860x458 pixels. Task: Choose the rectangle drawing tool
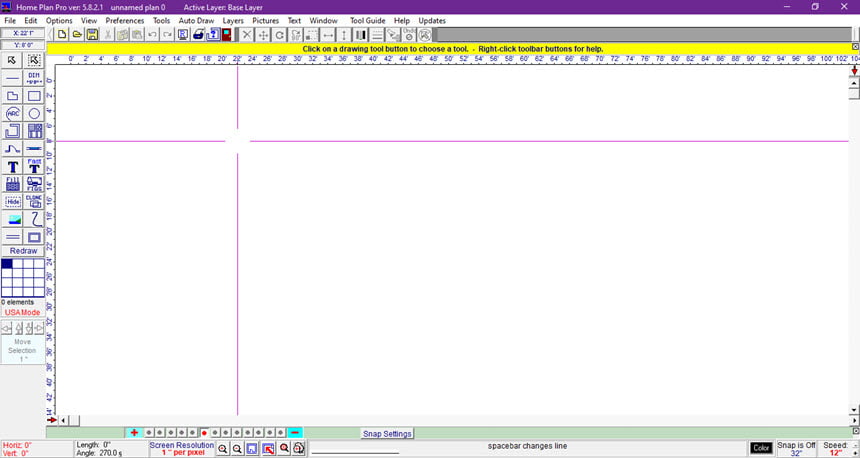click(x=34, y=96)
